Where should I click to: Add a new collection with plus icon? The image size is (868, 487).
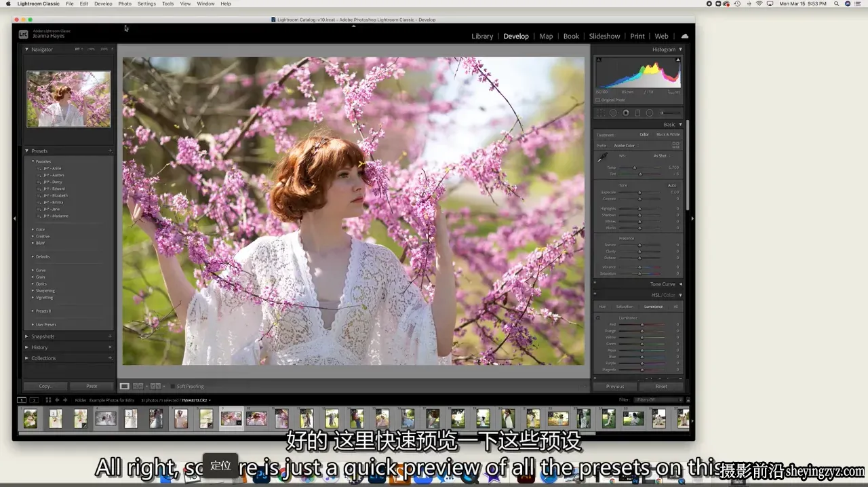[110, 358]
